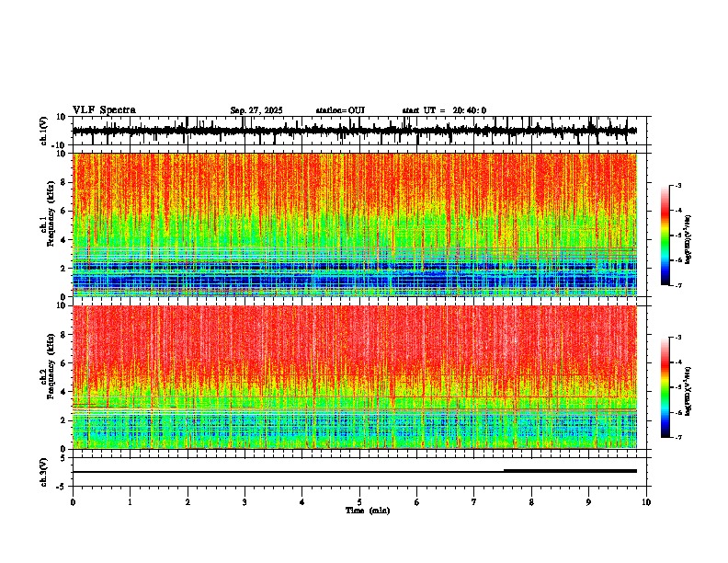Click the date 'Sep. 27, 2025'
This screenshot has width=728, height=563.
tap(256, 110)
